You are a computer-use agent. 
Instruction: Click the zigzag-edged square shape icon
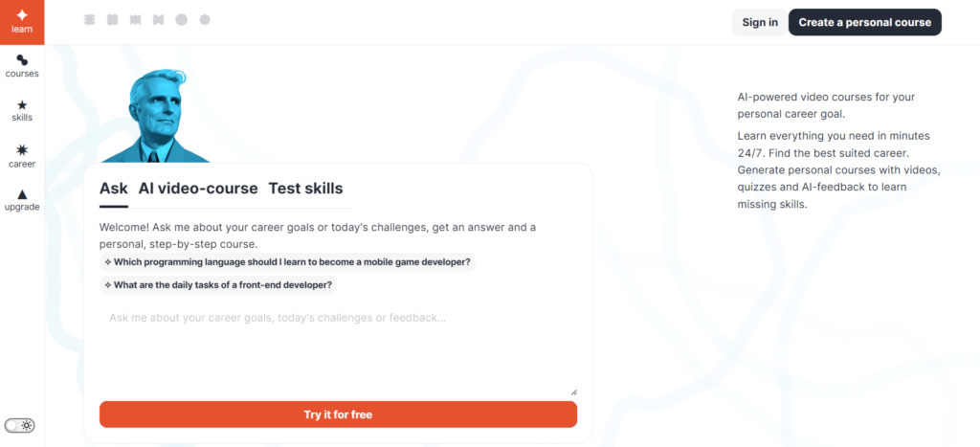point(135,20)
